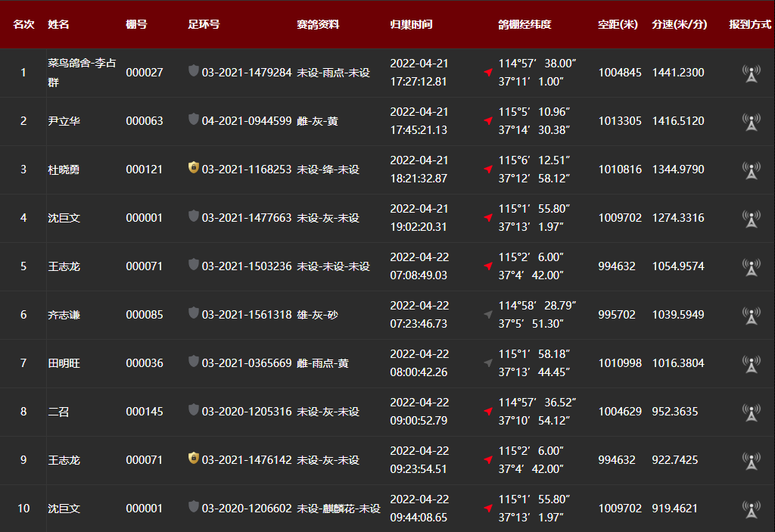Click ring number 03-2020-1206602
775x532 pixels.
coord(247,509)
